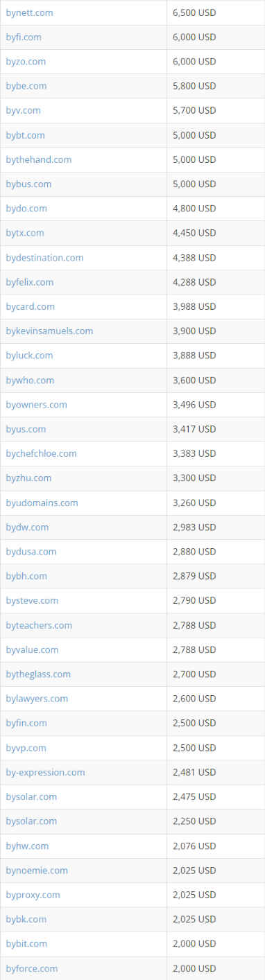Click byproxy.com link

(x=33, y=895)
